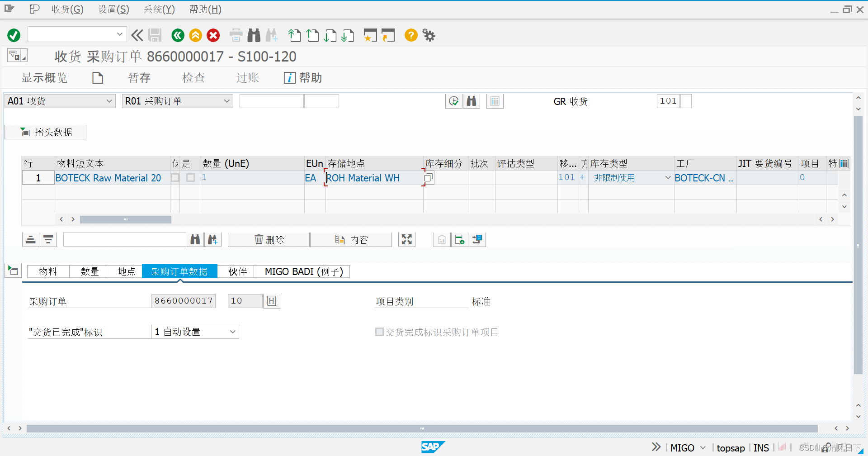Click the 过账 post button
868x456 pixels.
pos(248,78)
